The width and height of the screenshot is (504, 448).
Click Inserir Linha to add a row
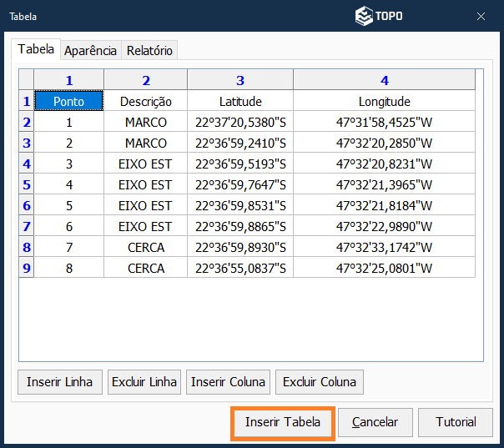point(60,382)
